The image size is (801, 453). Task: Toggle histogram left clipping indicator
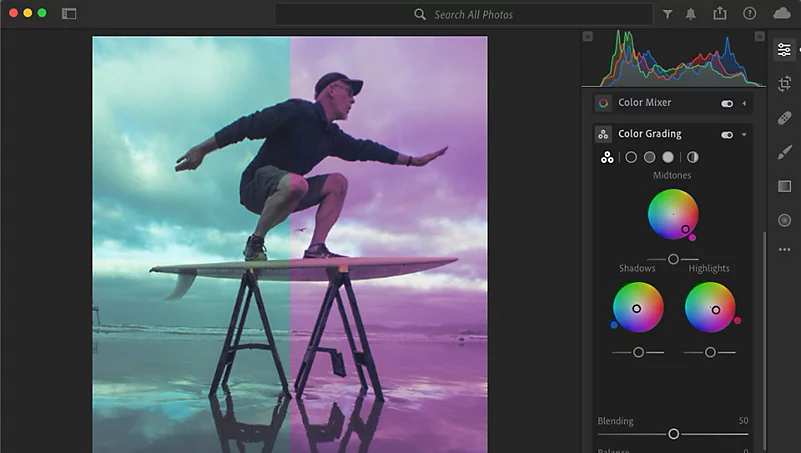tap(588, 36)
